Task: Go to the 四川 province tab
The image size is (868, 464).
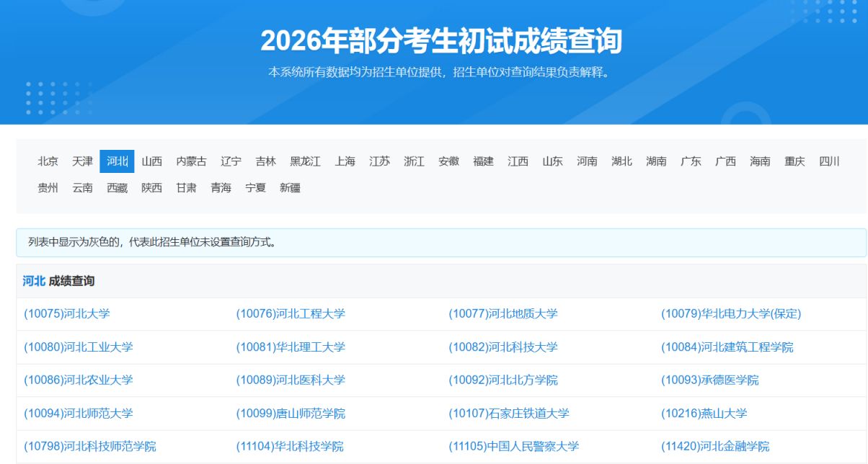Action: pyautogui.click(x=830, y=161)
